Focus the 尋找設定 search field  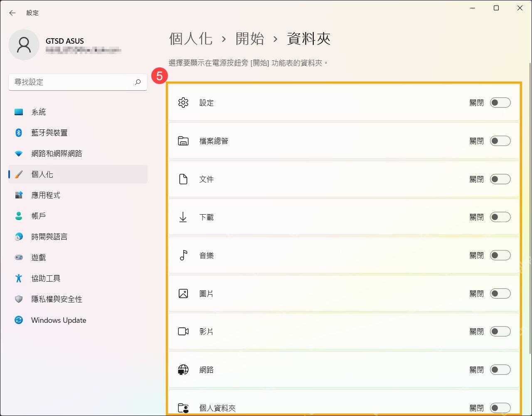(78, 82)
